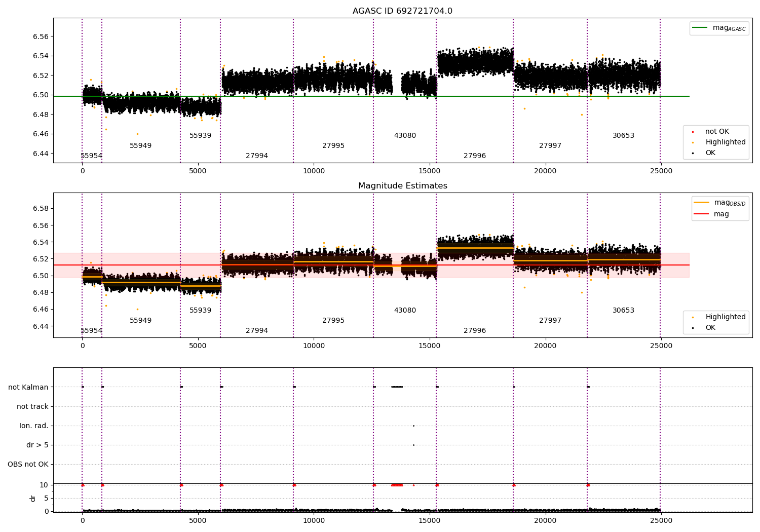
Task: Click obsid label 43080 in the top plot
Action: point(405,136)
